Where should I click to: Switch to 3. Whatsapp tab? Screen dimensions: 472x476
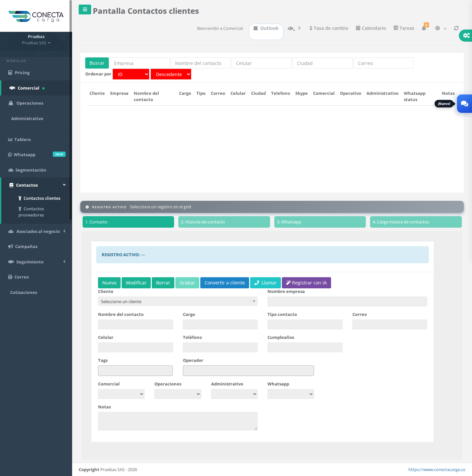point(320,222)
